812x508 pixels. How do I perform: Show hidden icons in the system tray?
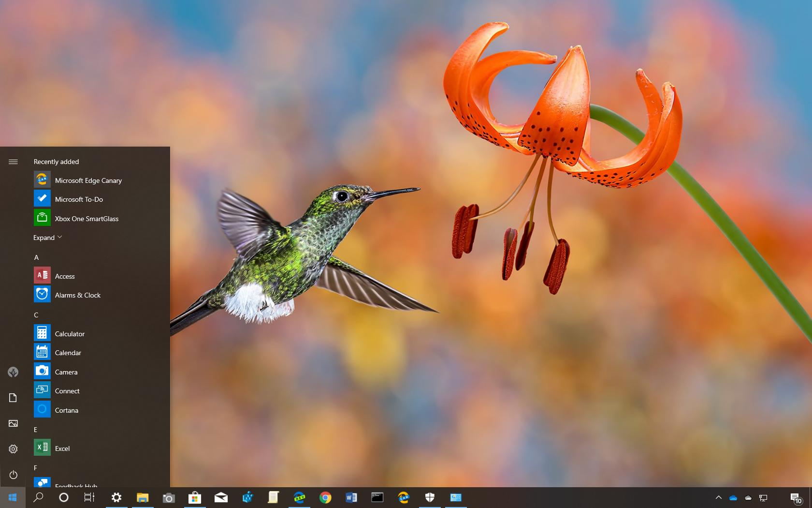tap(719, 497)
